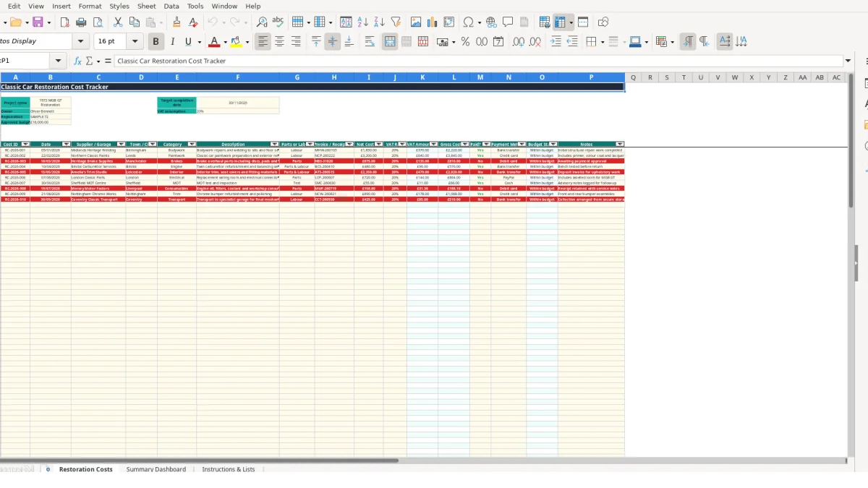Toggle Bold formatting
The height and width of the screenshot is (488, 868).
coord(156,42)
